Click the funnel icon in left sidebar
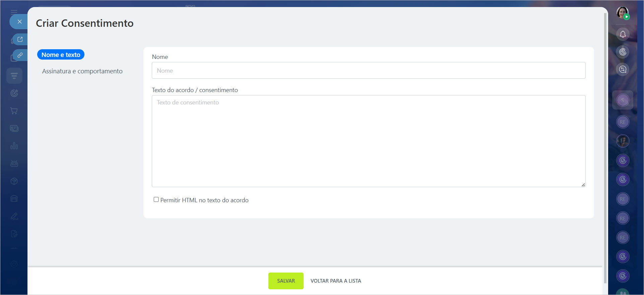The image size is (644, 295). click(14, 76)
